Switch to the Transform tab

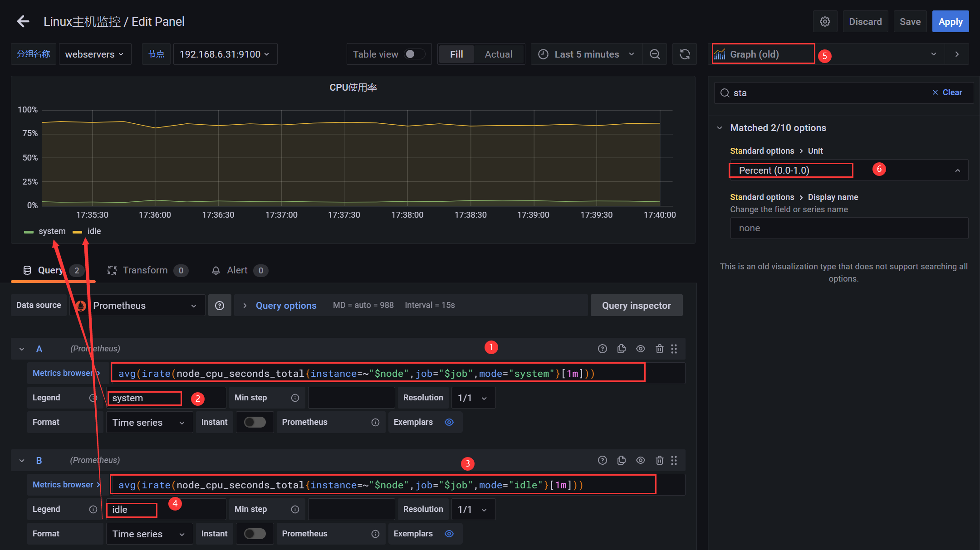coord(147,270)
